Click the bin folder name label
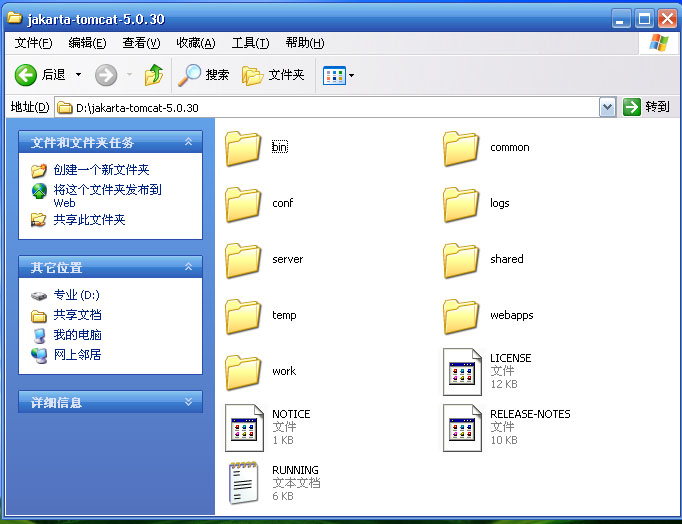682x524 pixels. tap(280, 147)
